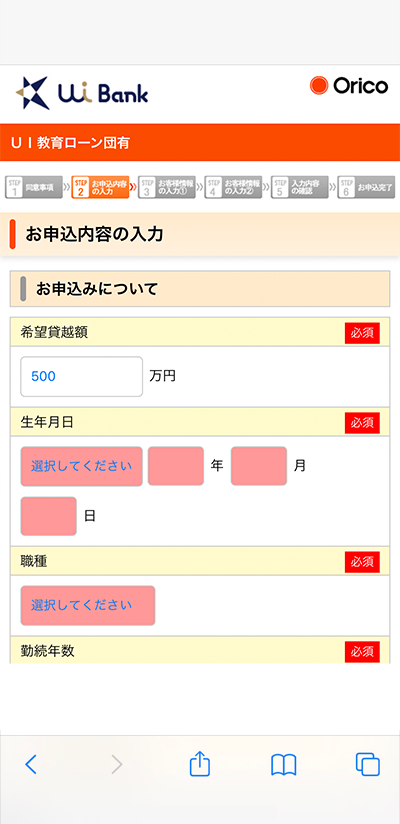This screenshot has height=824, width=400.
Task: Select the STEP 5 入力内容の確認 indicator
Action: point(300,187)
